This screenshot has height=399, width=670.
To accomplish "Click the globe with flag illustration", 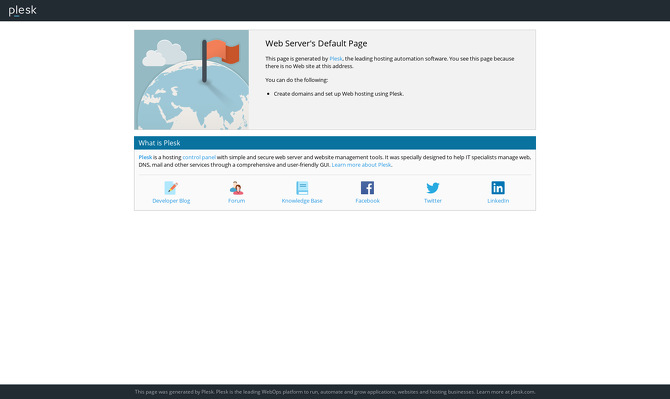I will pyautogui.click(x=191, y=80).
